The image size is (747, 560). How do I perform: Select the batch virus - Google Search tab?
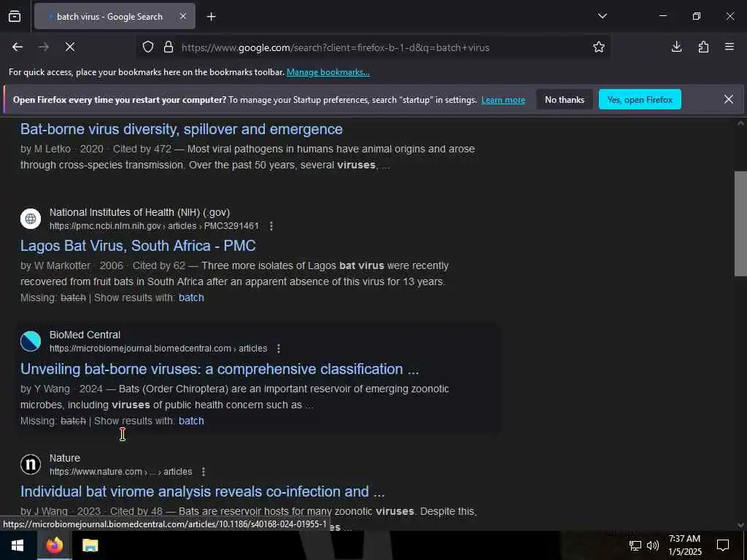(115, 16)
